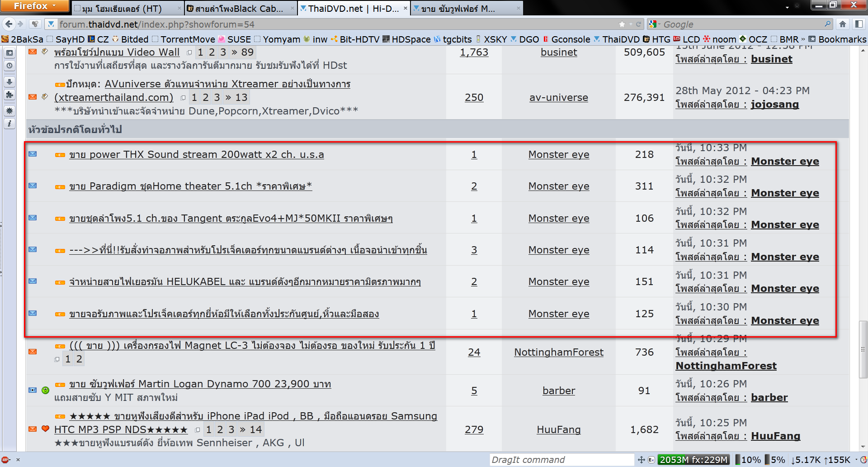Viewport: 868px width, 467px height.
Task: Open the av-universe starter profile
Action: [x=559, y=97]
